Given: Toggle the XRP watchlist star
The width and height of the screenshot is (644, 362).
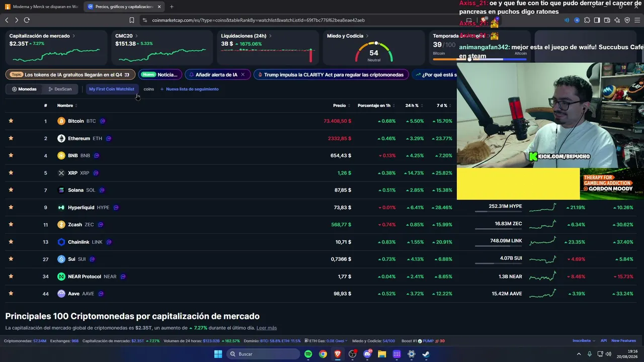Looking at the screenshot, I should pos(11,172).
